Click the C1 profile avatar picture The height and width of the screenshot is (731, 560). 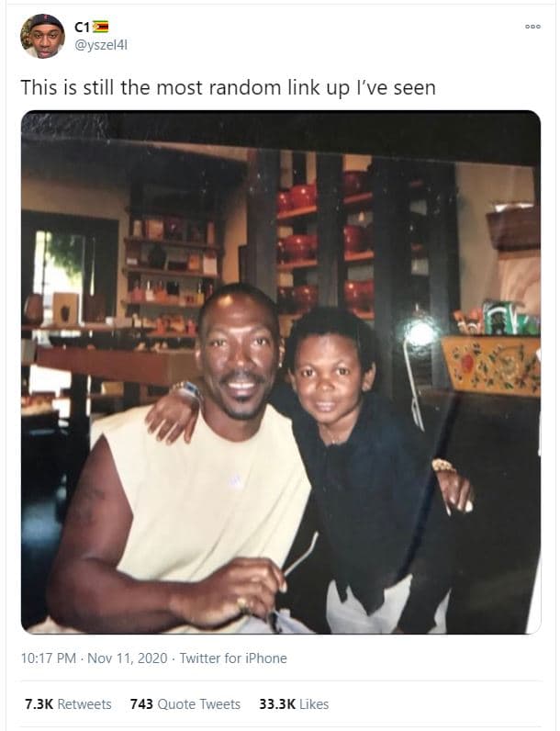pos(42,36)
